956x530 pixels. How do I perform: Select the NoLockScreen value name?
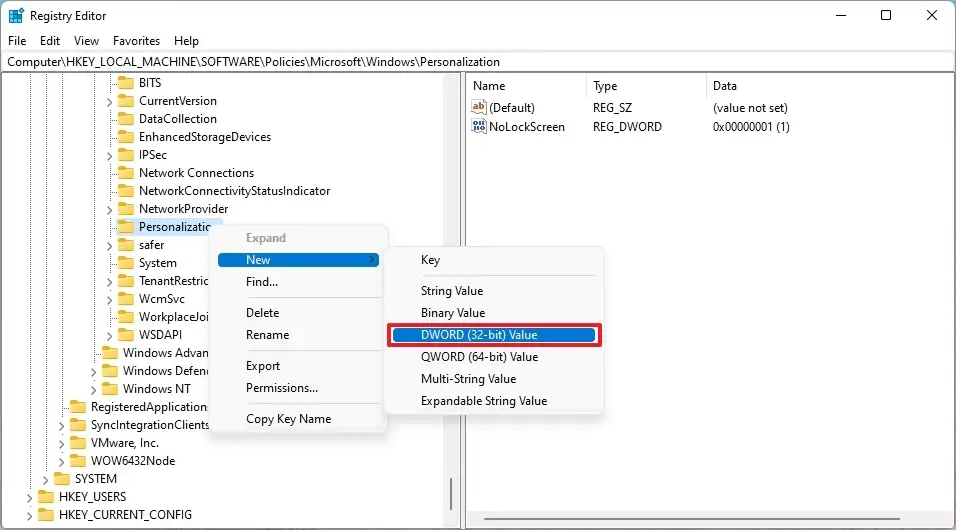pyautogui.click(x=527, y=127)
